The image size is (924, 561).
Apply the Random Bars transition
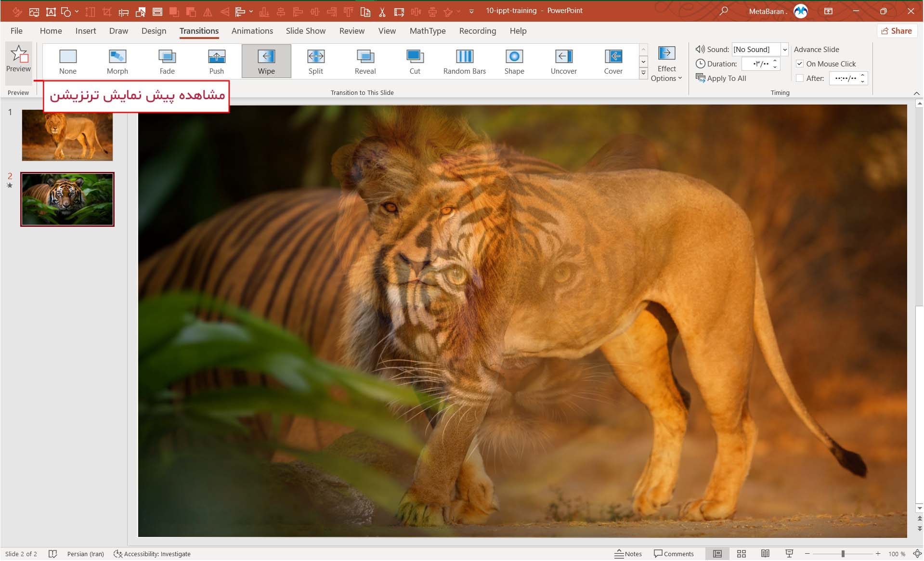click(464, 61)
